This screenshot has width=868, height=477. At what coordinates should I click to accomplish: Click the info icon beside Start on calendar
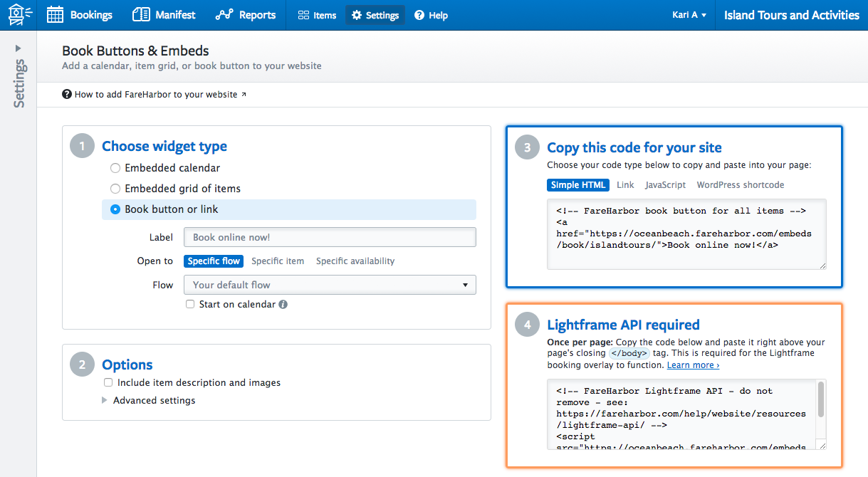[283, 305]
